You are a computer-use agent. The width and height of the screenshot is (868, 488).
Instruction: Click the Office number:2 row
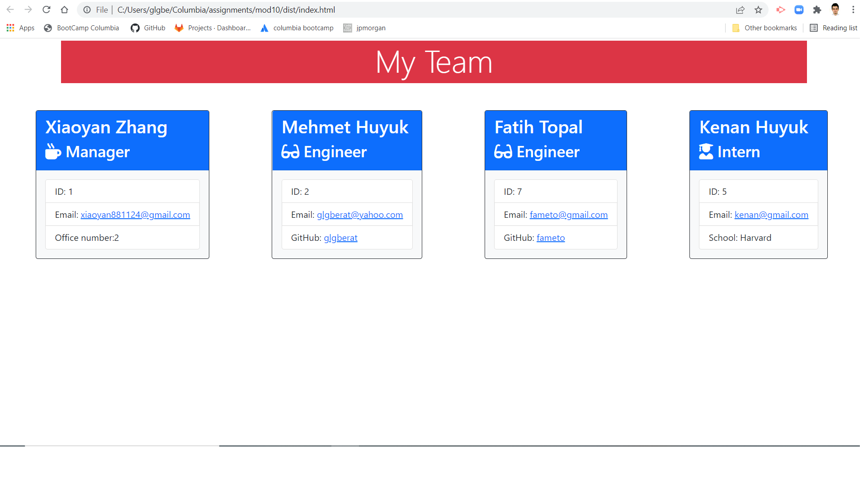point(123,238)
